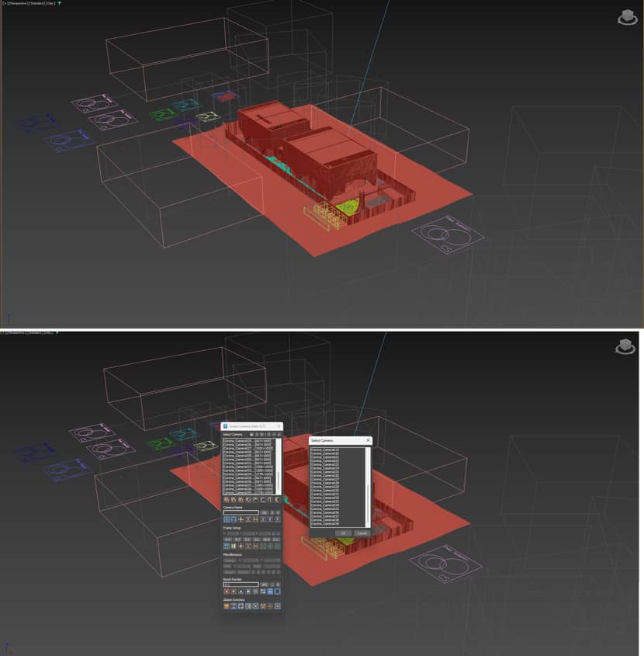Click the Camera Name text field
644x656 pixels.
pyautogui.click(x=241, y=513)
